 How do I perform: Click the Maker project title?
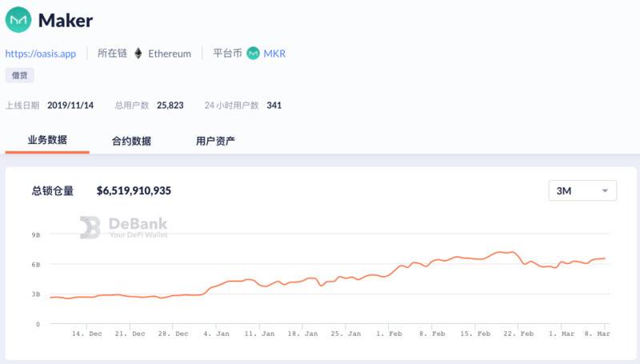pyautogui.click(x=66, y=20)
